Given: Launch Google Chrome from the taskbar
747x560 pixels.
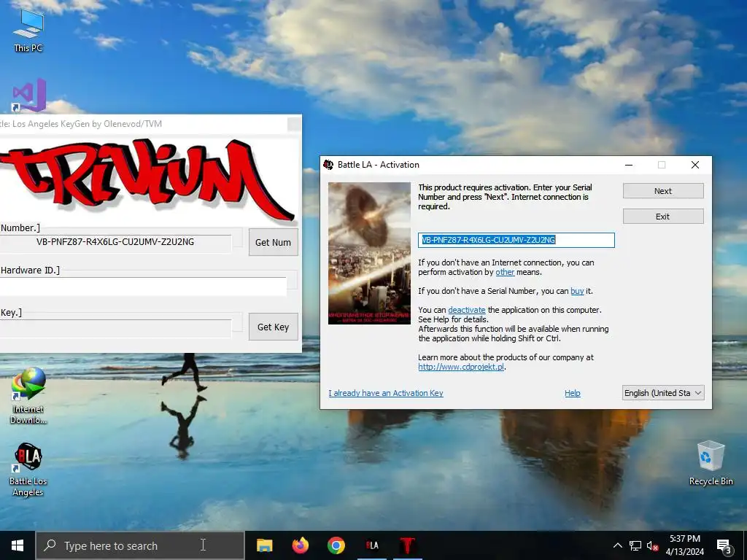Looking at the screenshot, I should tap(336, 545).
